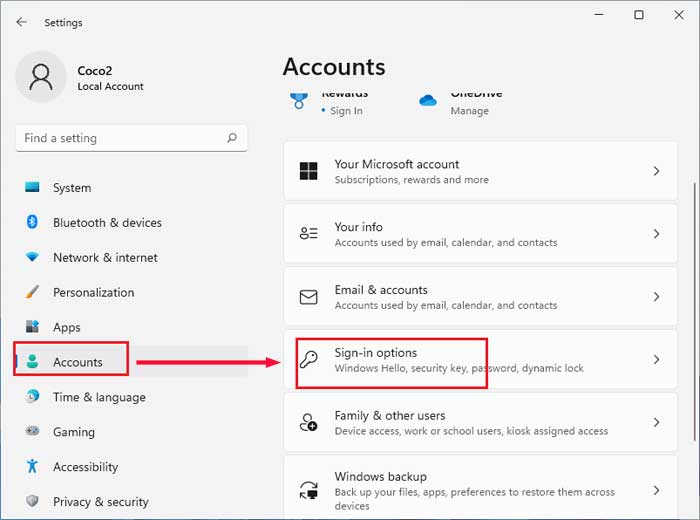
Task: Open Windows backup chevron arrow
Action: point(656,490)
